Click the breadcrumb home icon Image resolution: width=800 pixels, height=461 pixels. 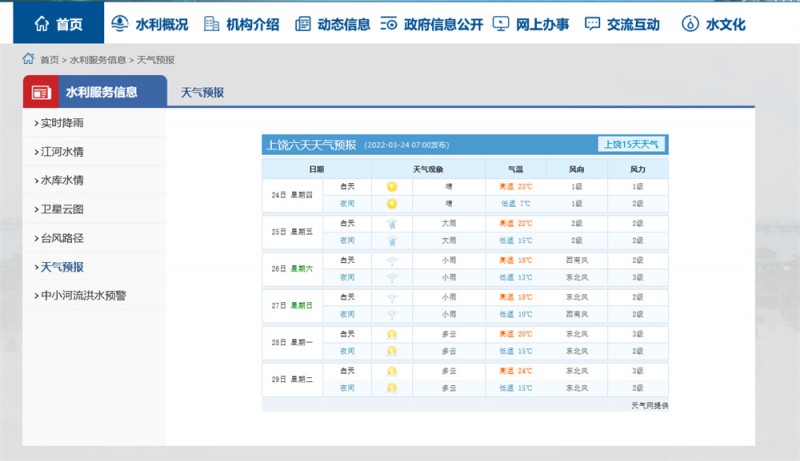click(29, 59)
